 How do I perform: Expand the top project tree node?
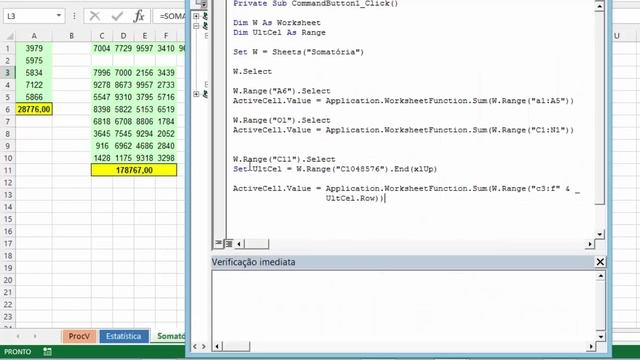[x=196, y=16]
